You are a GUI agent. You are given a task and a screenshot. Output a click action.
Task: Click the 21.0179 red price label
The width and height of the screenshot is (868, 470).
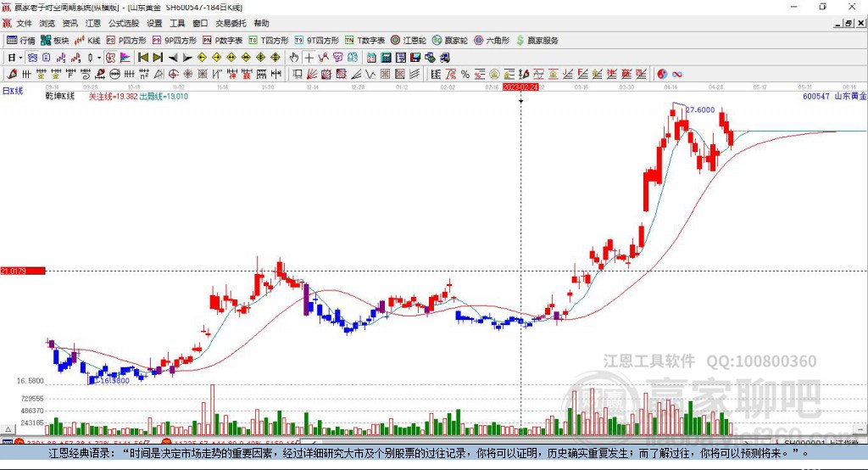coord(23,271)
